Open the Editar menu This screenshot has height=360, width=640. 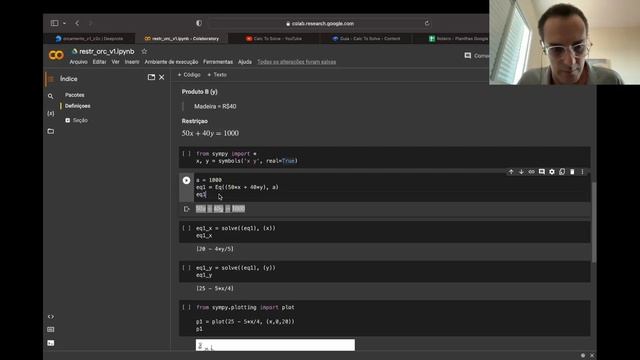pos(99,62)
